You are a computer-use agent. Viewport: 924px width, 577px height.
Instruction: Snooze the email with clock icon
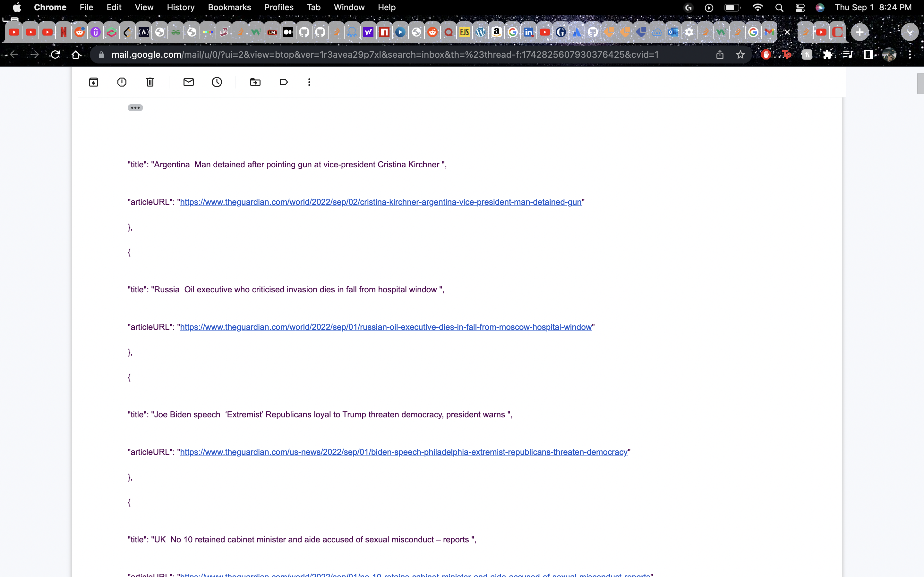tap(217, 82)
